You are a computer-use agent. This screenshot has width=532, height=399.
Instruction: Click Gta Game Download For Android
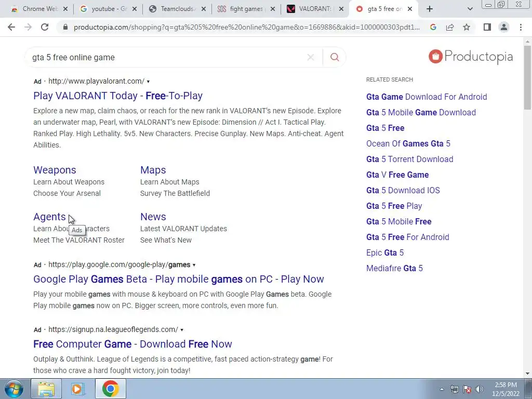[x=427, y=97]
